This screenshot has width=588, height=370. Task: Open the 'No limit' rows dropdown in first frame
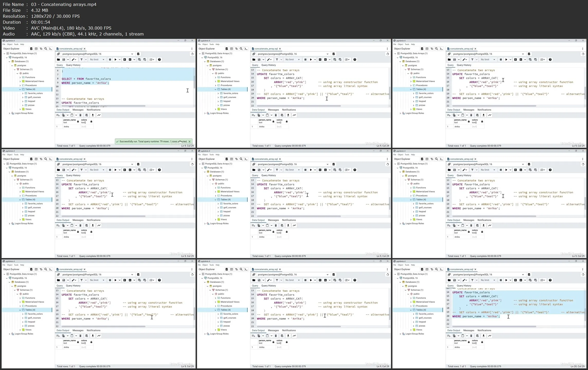click(x=97, y=60)
